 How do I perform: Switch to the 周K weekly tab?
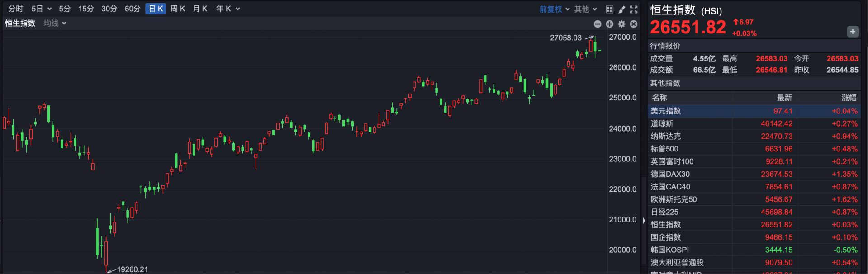tap(178, 9)
